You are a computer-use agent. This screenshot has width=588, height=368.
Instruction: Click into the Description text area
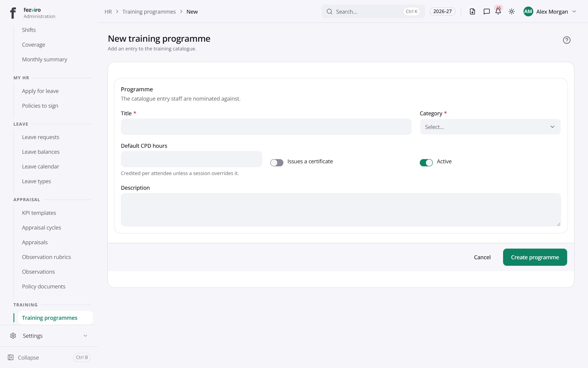point(341,210)
